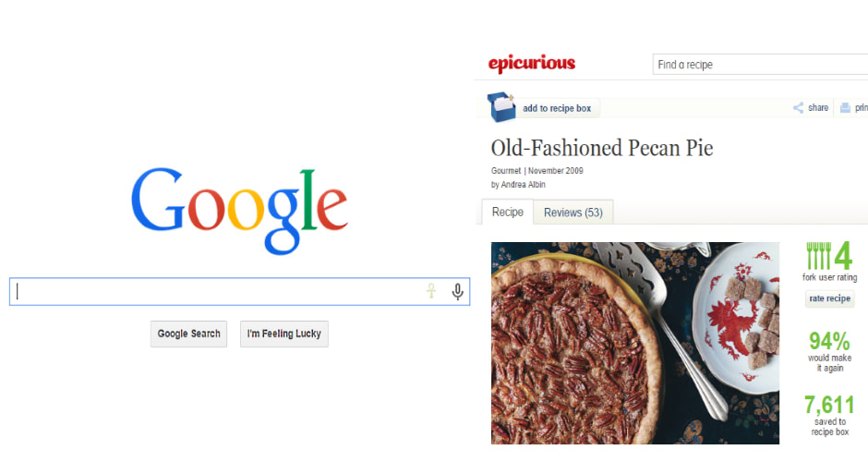Click the microphone voice search icon

(x=457, y=291)
